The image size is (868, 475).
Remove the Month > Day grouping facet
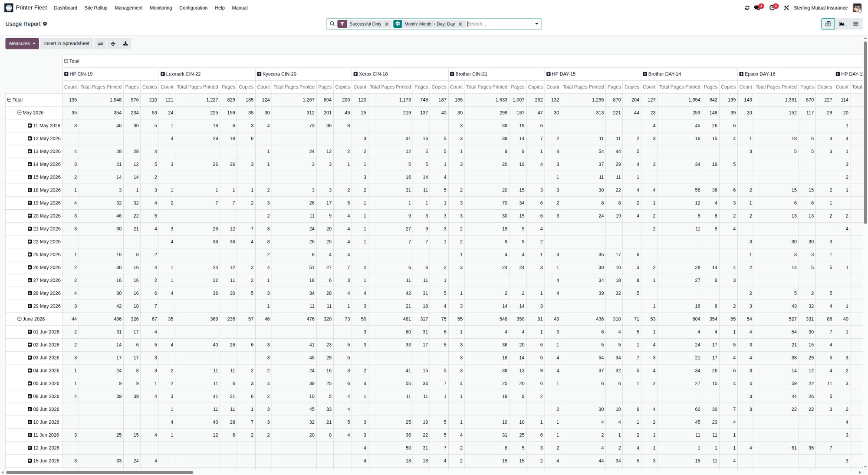[460, 24]
